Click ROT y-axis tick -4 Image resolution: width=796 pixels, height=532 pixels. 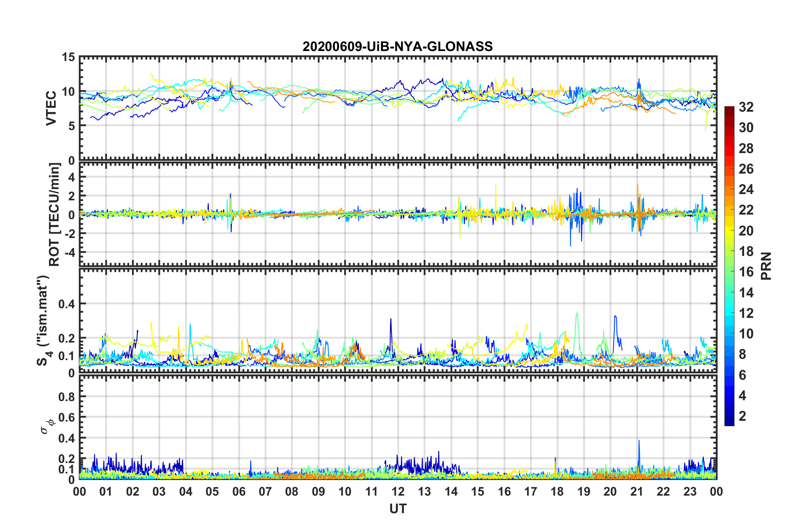click(x=69, y=252)
